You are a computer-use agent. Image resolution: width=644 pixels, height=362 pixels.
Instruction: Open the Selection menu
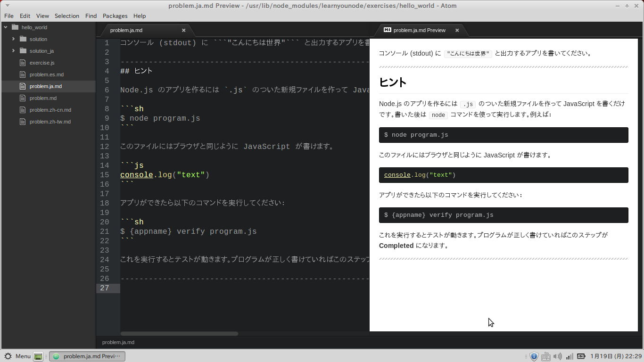67,16
